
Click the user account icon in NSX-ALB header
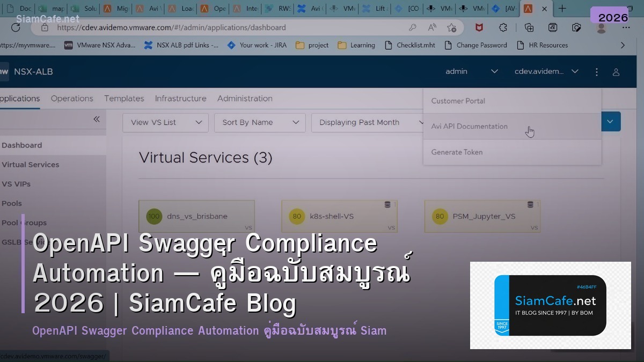tap(616, 71)
